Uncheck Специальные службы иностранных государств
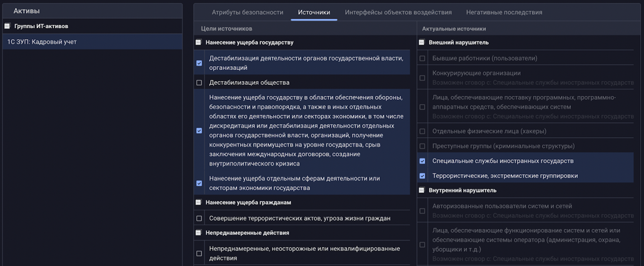 [x=423, y=161]
